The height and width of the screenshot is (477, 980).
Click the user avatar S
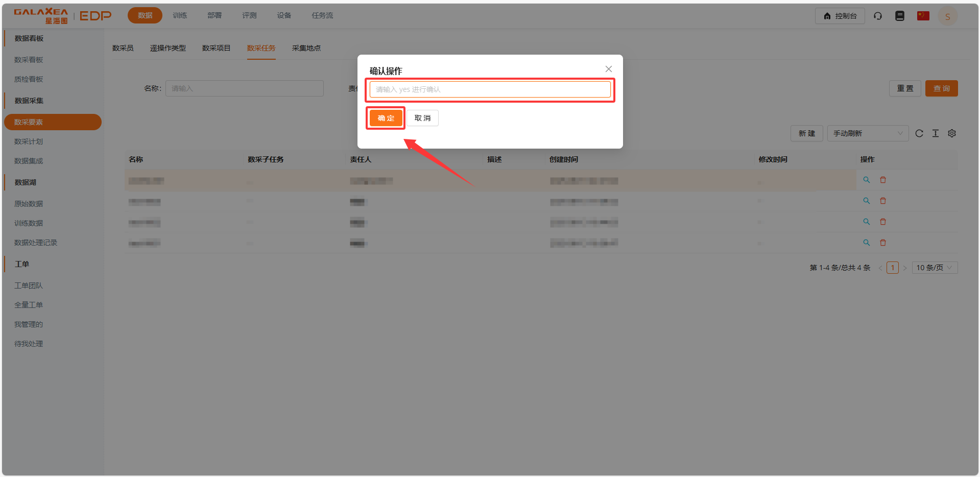[947, 16]
